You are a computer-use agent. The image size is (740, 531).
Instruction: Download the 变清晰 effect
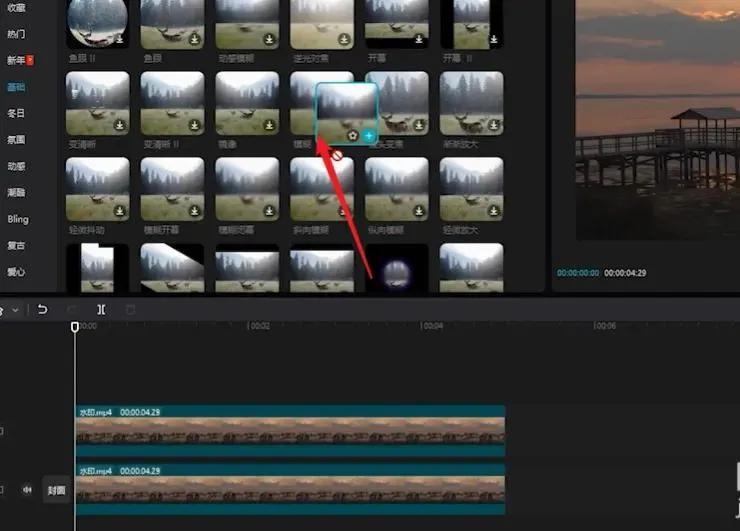120,125
